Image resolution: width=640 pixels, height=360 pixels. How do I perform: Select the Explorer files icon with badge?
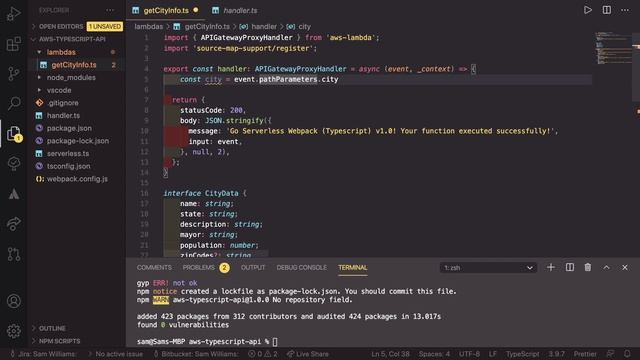coord(13,133)
